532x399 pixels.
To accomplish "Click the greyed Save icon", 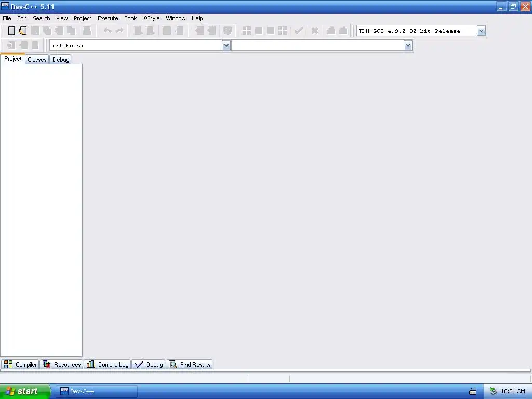I will (x=35, y=31).
